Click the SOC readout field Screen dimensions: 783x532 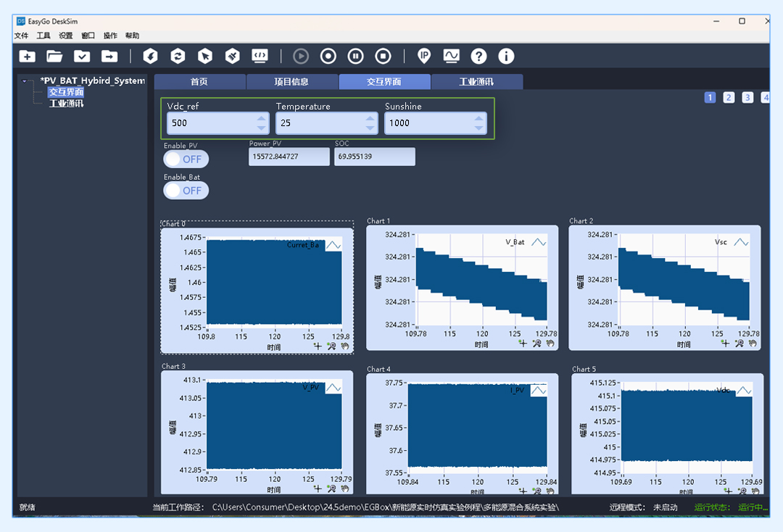[375, 157]
